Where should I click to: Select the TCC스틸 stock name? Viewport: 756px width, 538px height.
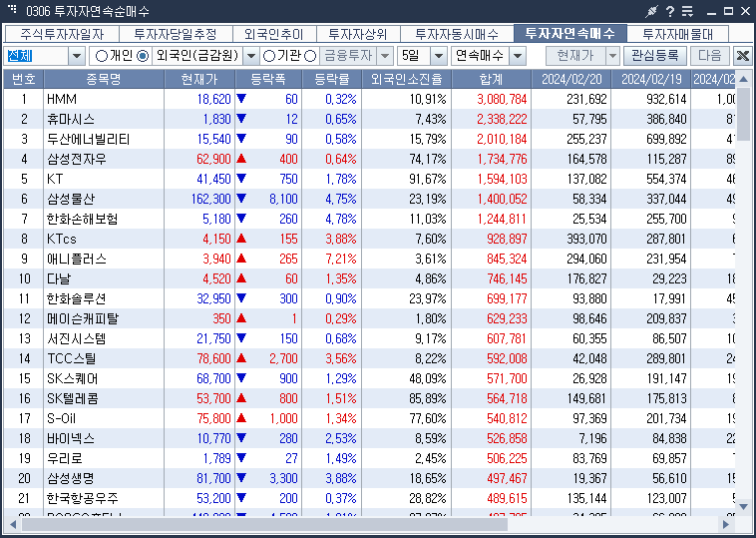(72, 358)
